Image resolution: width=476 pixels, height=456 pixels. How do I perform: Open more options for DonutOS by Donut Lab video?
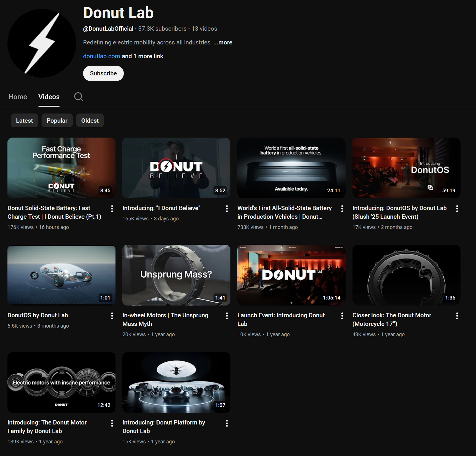(112, 316)
